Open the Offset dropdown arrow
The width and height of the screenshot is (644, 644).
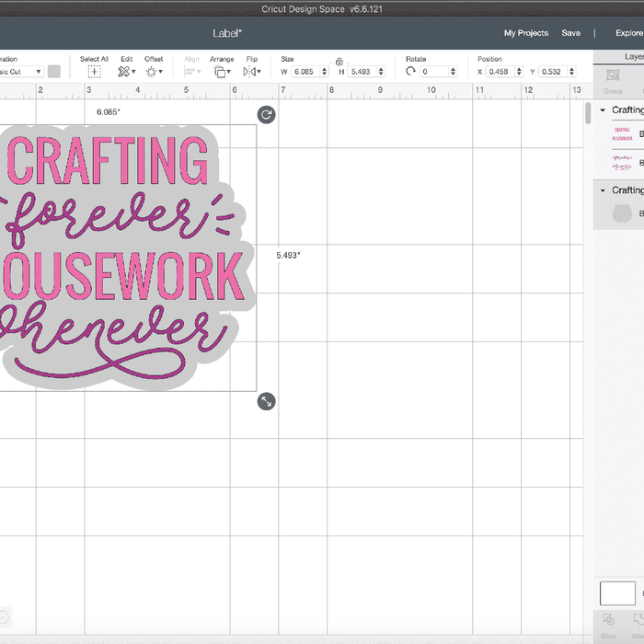point(160,72)
